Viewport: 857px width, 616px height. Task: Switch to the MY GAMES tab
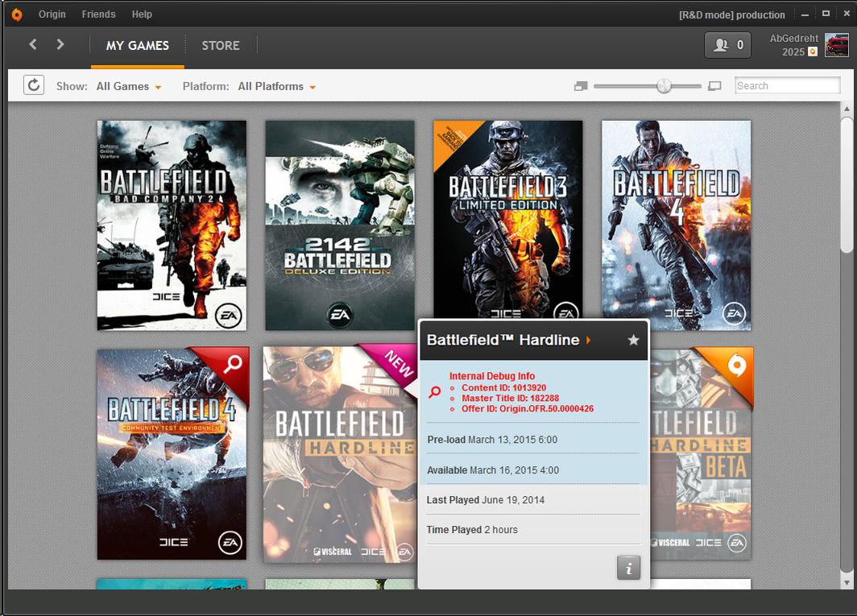(x=137, y=45)
